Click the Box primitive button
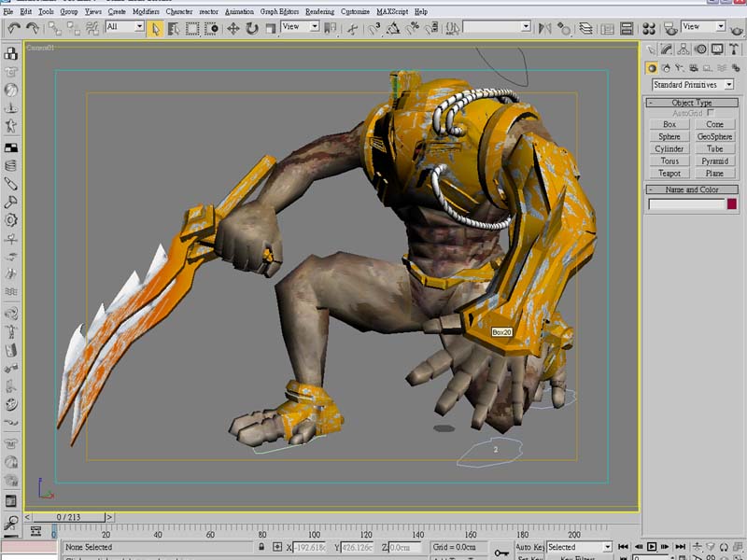Image resolution: width=747 pixels, height=560 pixels. (669, 124)
